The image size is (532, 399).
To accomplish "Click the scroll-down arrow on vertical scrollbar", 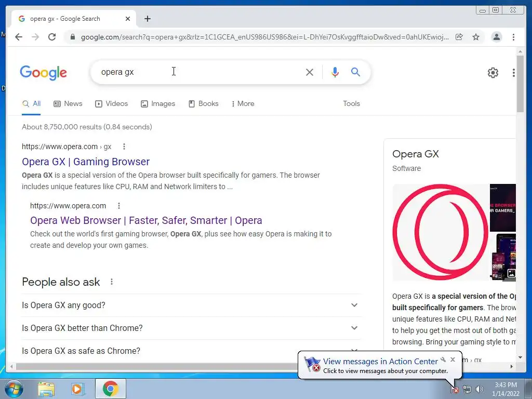I will click(x=520, y=357).
